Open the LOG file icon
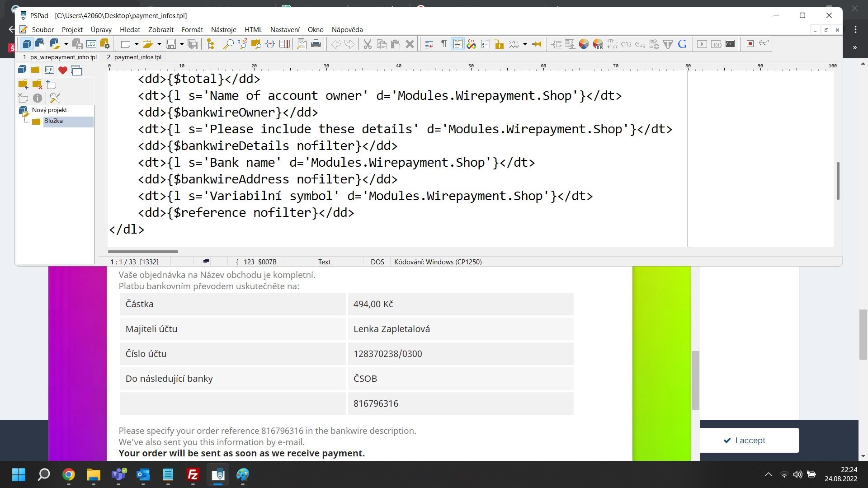 91,44
